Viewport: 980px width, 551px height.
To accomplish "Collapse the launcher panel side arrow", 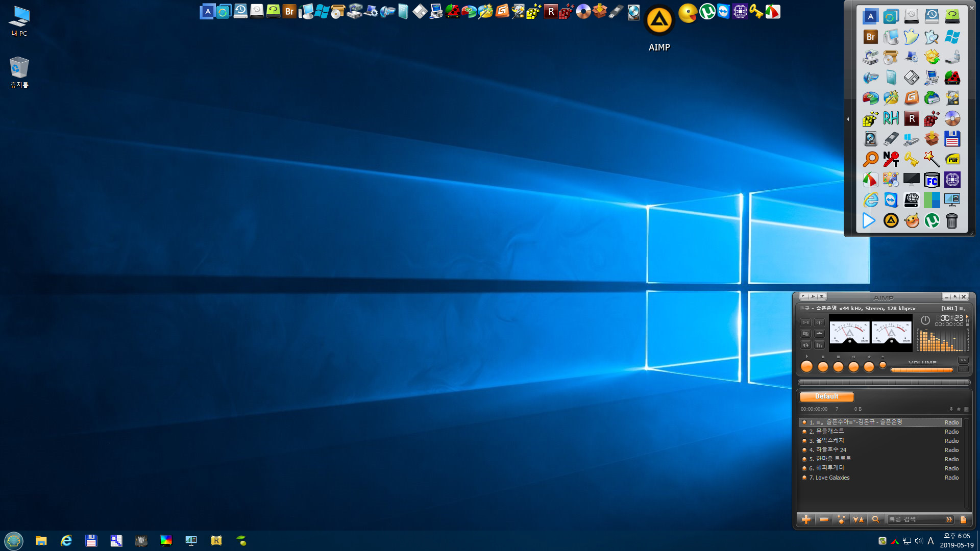I will [848, 119].
